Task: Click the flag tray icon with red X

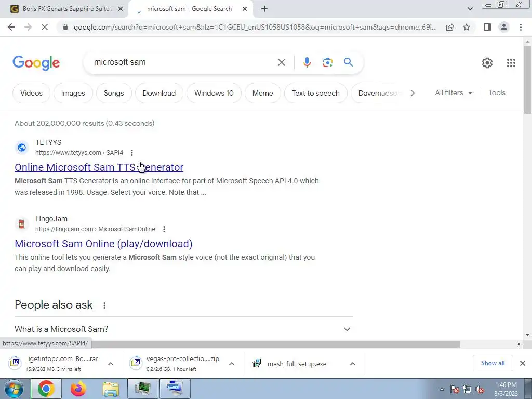Action: tap(455, 390)
